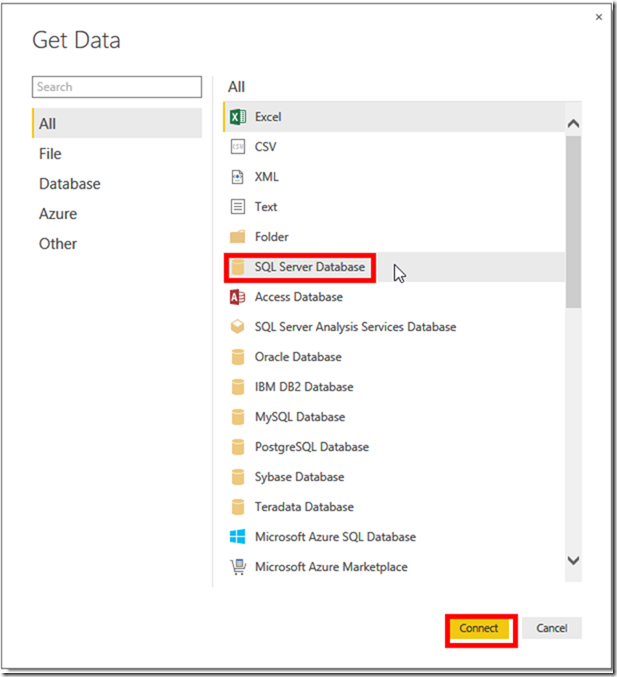This screenshot has height=677, width=617.
Task: Click the CSV file icon
Action: coord(237,147)
